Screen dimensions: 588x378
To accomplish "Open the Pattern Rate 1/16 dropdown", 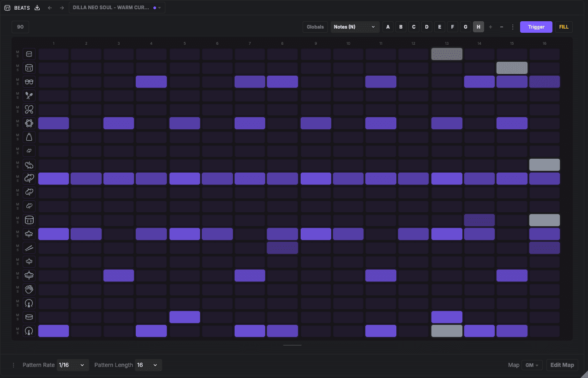I will [x=73, y=365].
